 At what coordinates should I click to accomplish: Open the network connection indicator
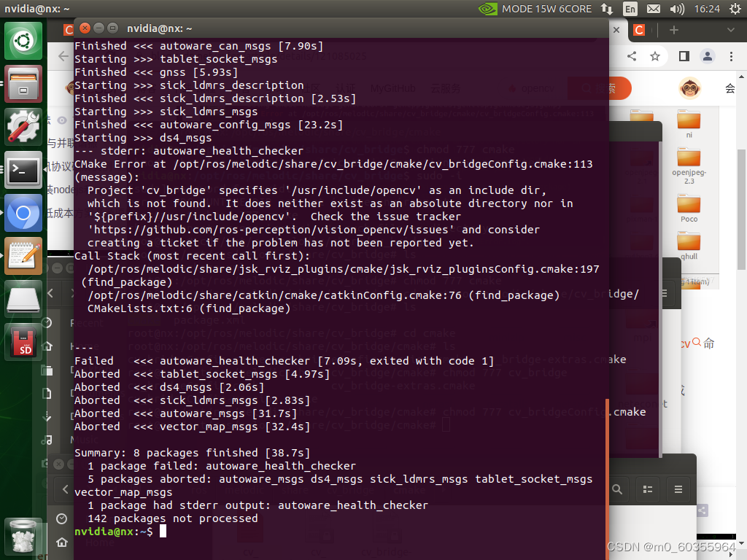pos(606,9)
